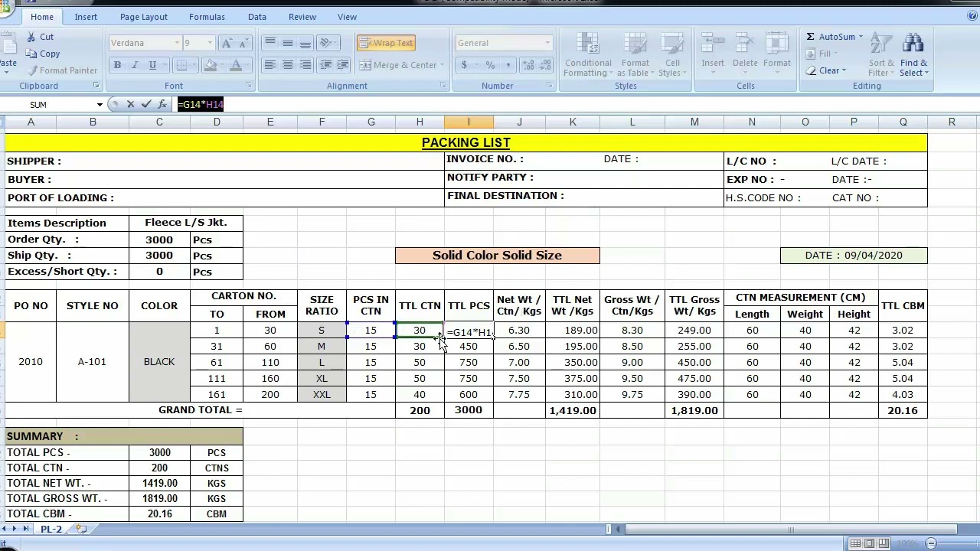Add a new worksheet tab icon
Screen dimensions: 980x551
pyautogui.click(x=82, y=529)
